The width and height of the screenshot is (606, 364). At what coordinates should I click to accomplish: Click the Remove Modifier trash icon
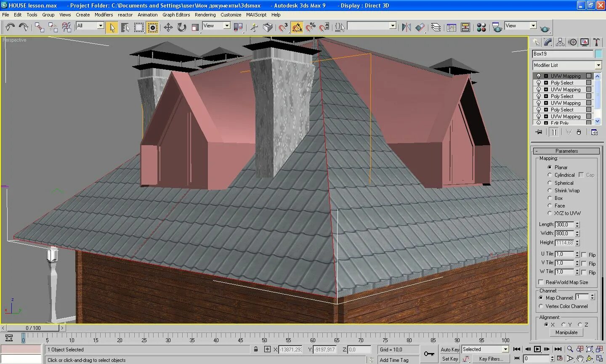coord(578,132)
